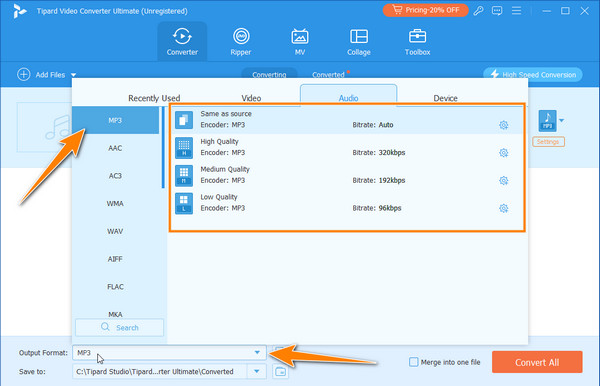Expand the dropdown beside MP3 file icon
The image size is (600, 386).
[x=561, y=121]
